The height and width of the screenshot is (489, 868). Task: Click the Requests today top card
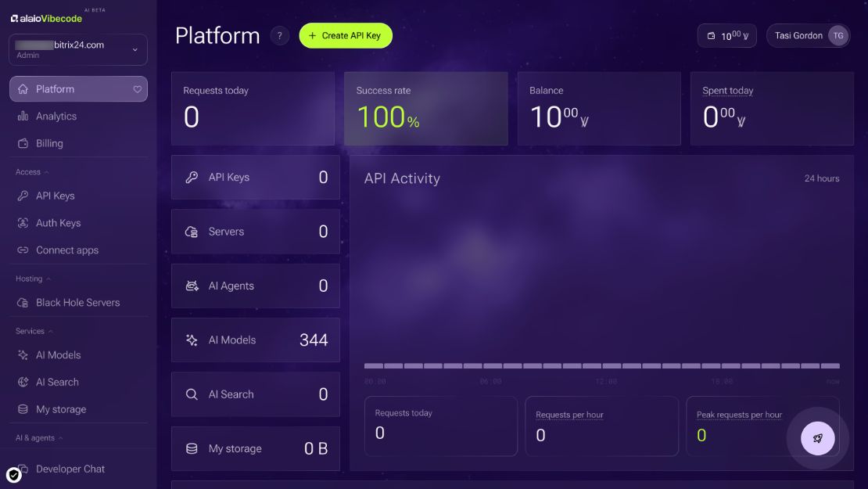pos(253,109)
